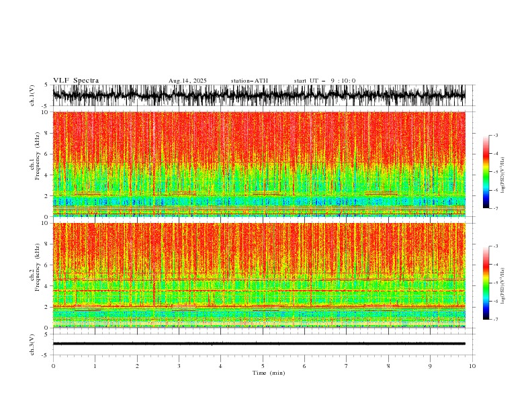
Task: Click the ch.1 PSD color scale bar
Action: click(486, 172)
